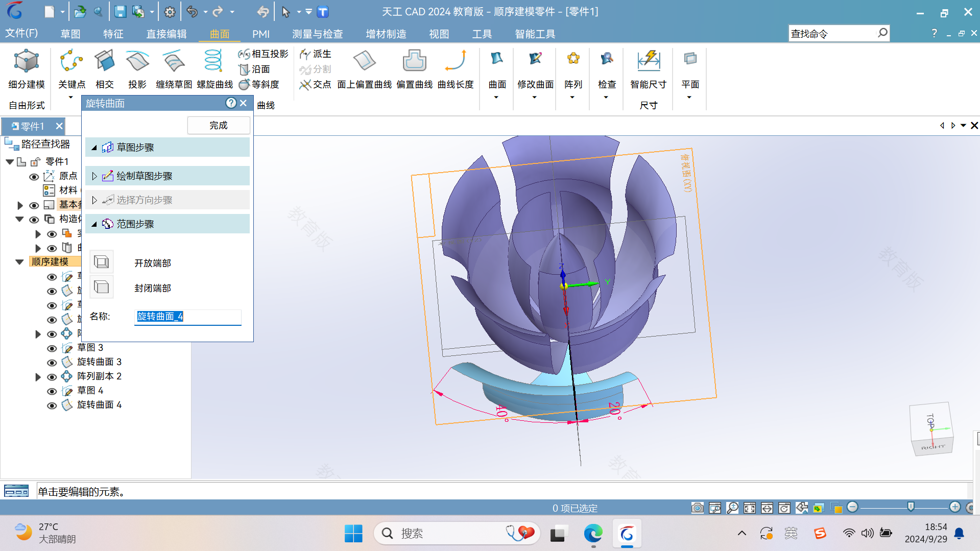Toggle visibility of 旋转曲面 3
Screen dimensions: 980x551
coord(52,363)
